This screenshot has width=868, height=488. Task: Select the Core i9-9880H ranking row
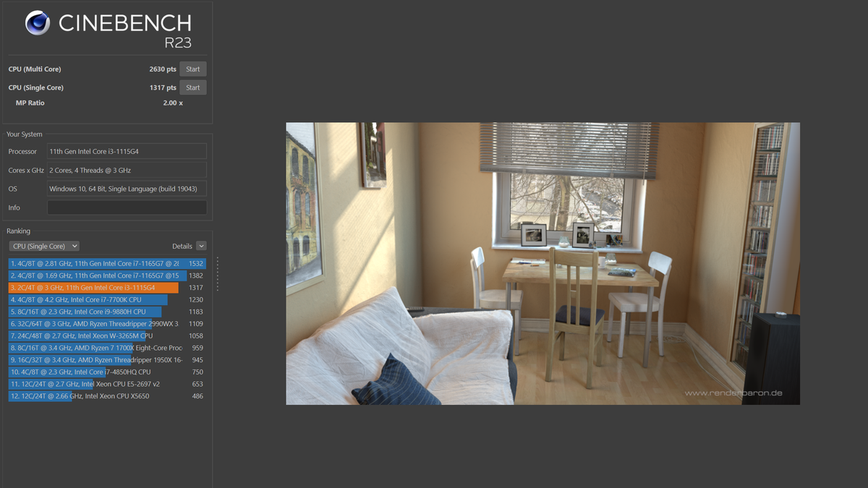[107, 312]
